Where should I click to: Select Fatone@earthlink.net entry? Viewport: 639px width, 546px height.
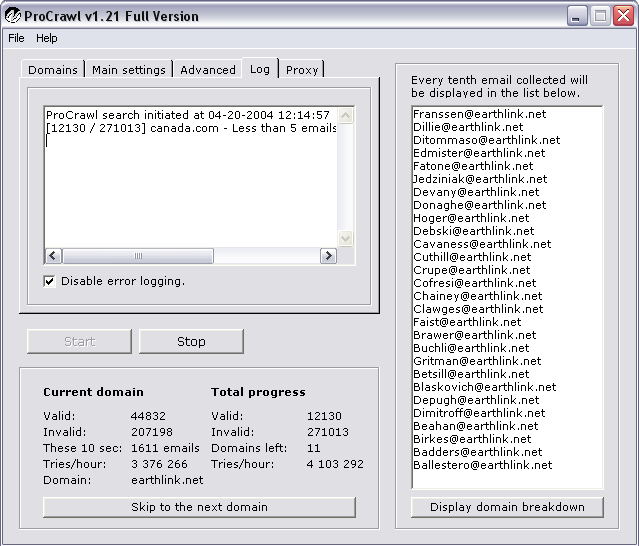click(473, 166)
